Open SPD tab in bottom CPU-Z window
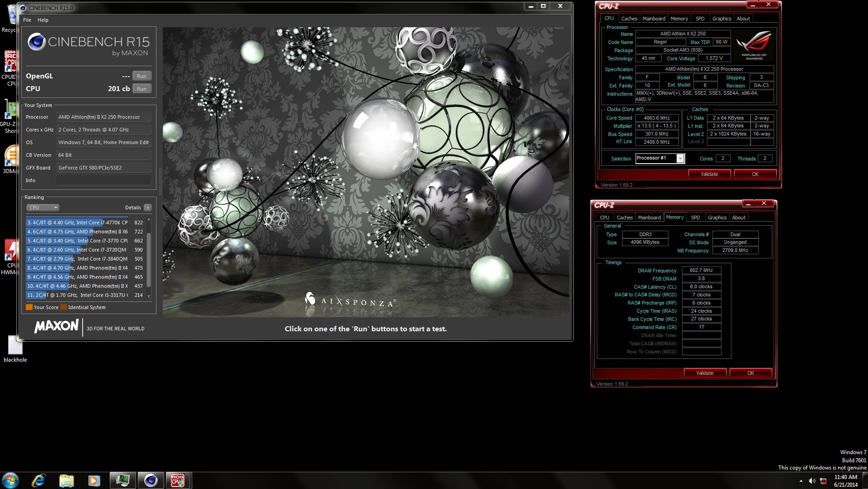The width and height of the screenshot is (868, 489). [x=696, y=218]
